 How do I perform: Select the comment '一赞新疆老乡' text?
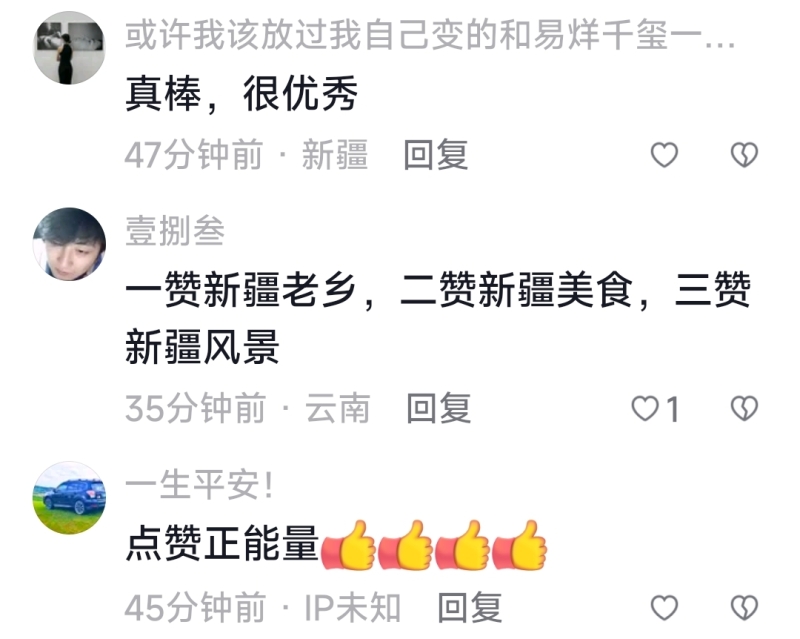click(x=438, y=318)
